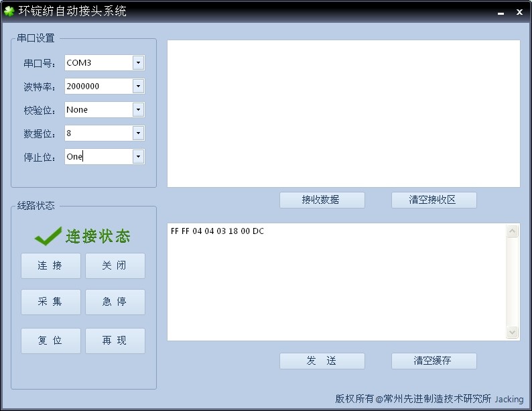Click the 连 接 connect button
The height and width of the screenshot is (411, 532).
51,266
